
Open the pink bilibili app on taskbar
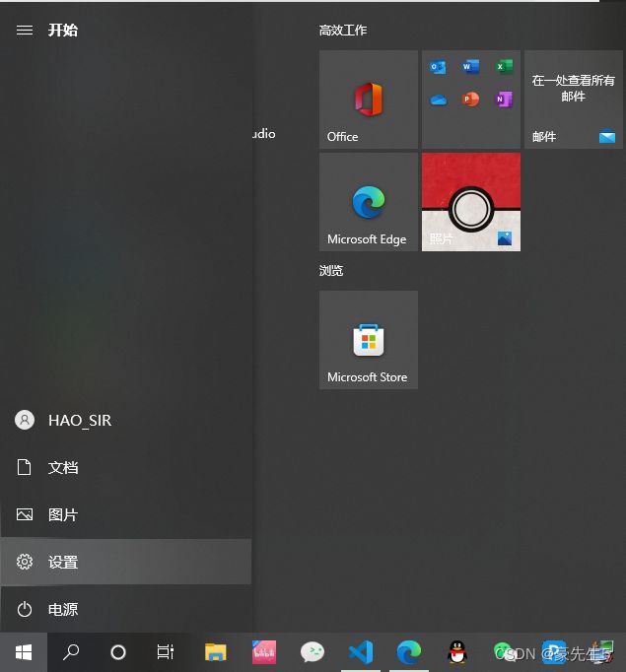[x=263, y=652]
